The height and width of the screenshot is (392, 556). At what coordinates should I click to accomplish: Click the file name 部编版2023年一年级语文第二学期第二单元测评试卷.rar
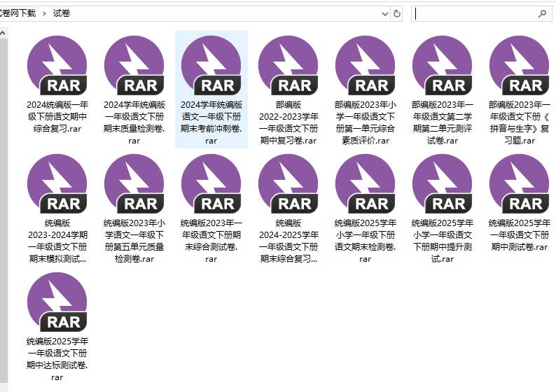[442, 122]
